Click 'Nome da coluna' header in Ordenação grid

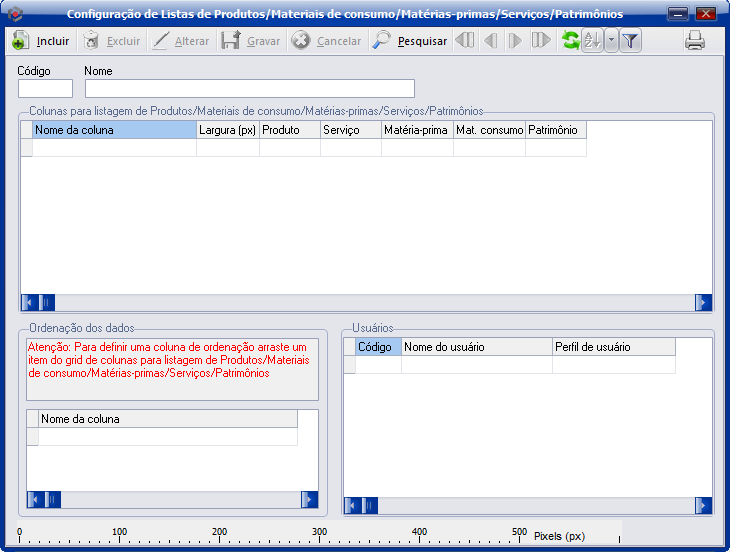click(168, 419)
